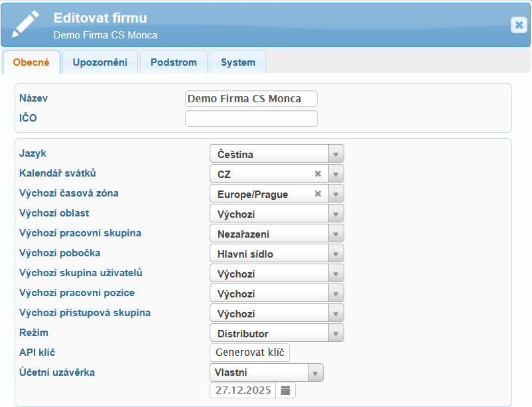Screen dimensions: 532x407
Task: Expand the Režim dropdown showing Distributor
Action: point(336,333)
